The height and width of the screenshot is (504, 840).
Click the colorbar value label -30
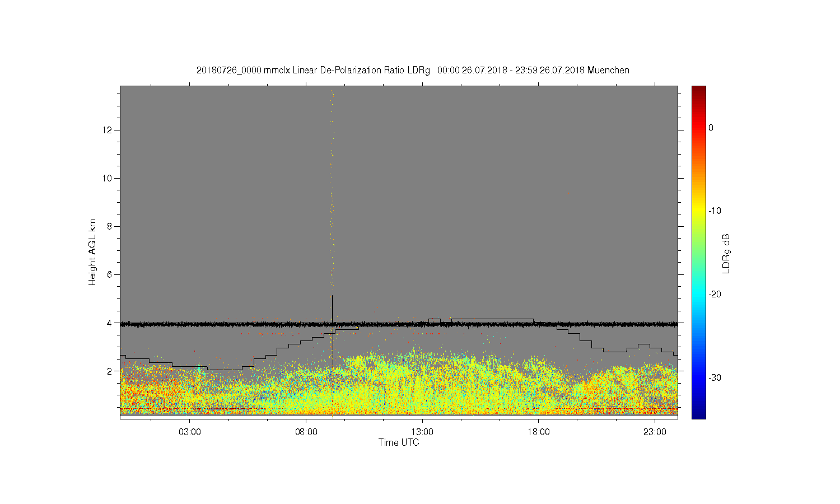(715, 377)
